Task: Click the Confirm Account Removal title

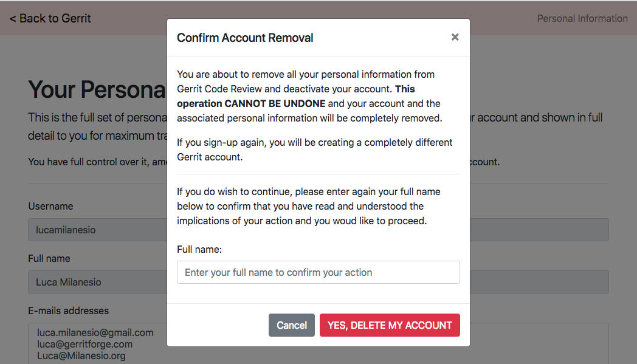Action: point(245,38)
